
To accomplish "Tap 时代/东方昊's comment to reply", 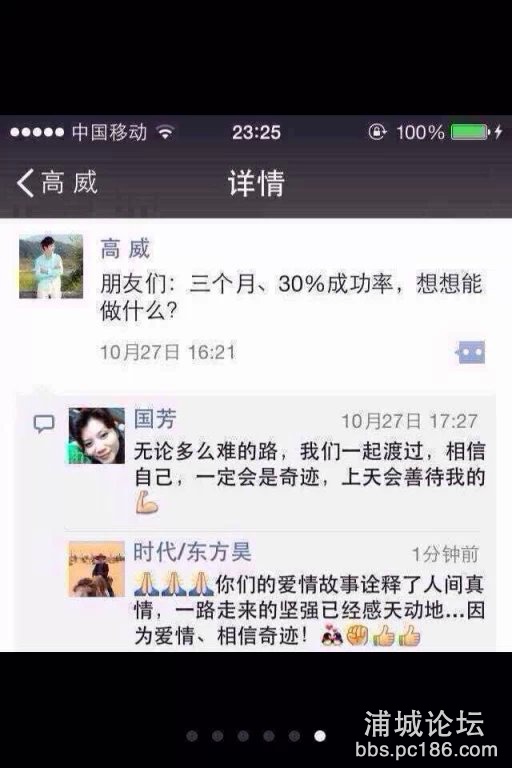I will click(x=310, y=611).
